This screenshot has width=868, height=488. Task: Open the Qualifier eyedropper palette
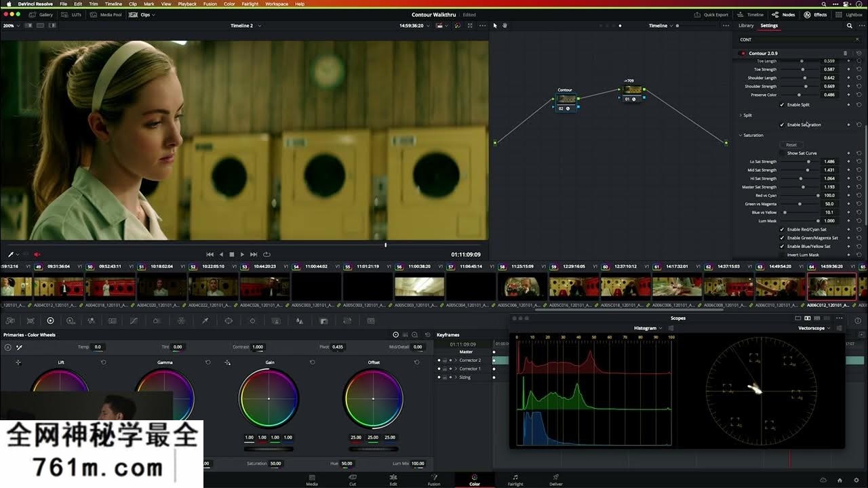[205, 321]
